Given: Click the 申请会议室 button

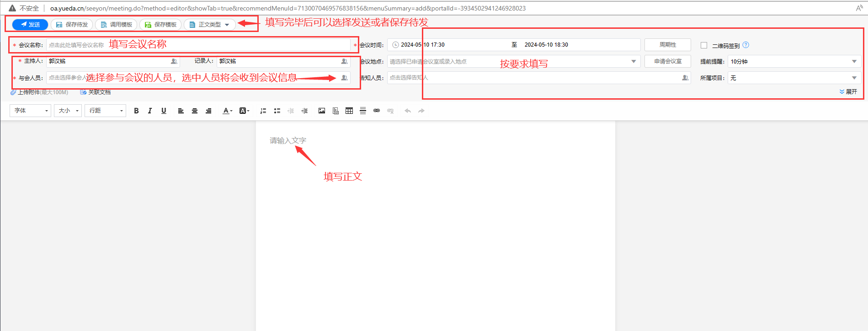Looking at the screenshot, I should click(667, 61).
